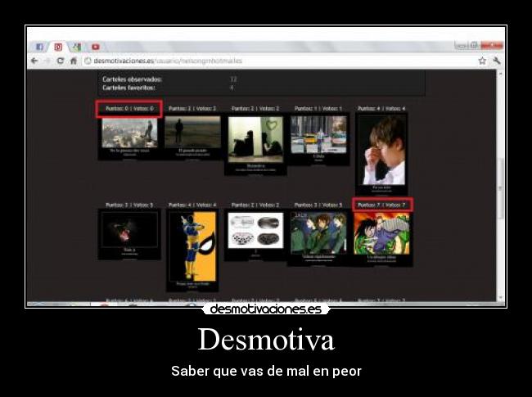The height and width of the screenshot is (397, 532).
Task: Switch to the Facebook browser tab
Action: [x=39, y=47]
